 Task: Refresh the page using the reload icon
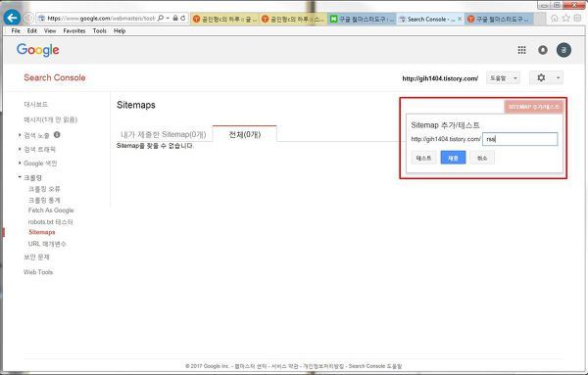pyautogui.click(x=183, y=18)
